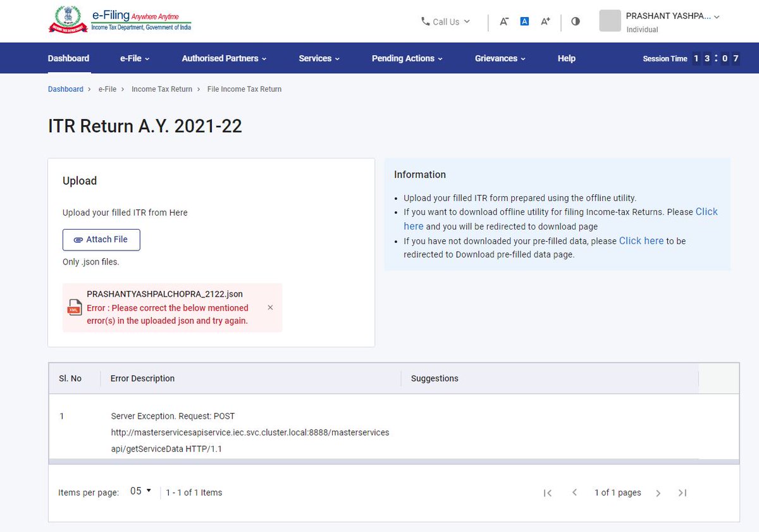Click the Call Us phone icon
Image resolution: width=759 pixels, height=532 pixels.
[x=426, y=22]
